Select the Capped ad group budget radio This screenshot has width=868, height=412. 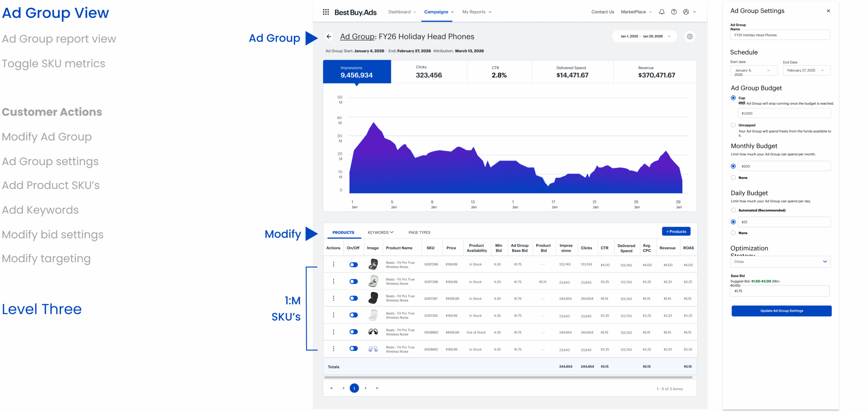coord(733,98)
